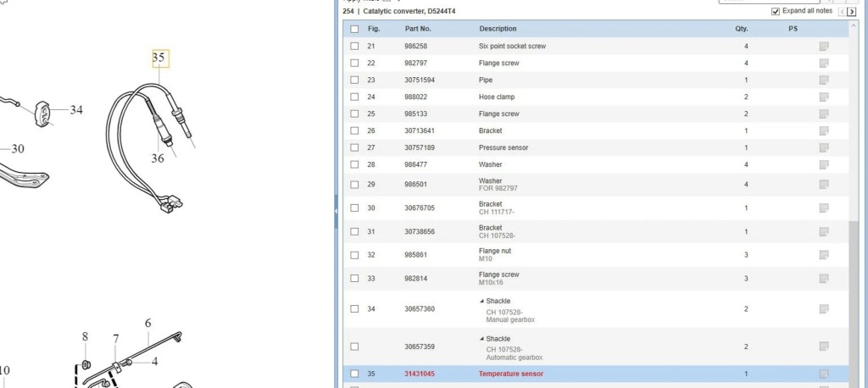Collapse notes for Shackle 30657359
This screenshot has height=388, width=868.
(481, 340)
